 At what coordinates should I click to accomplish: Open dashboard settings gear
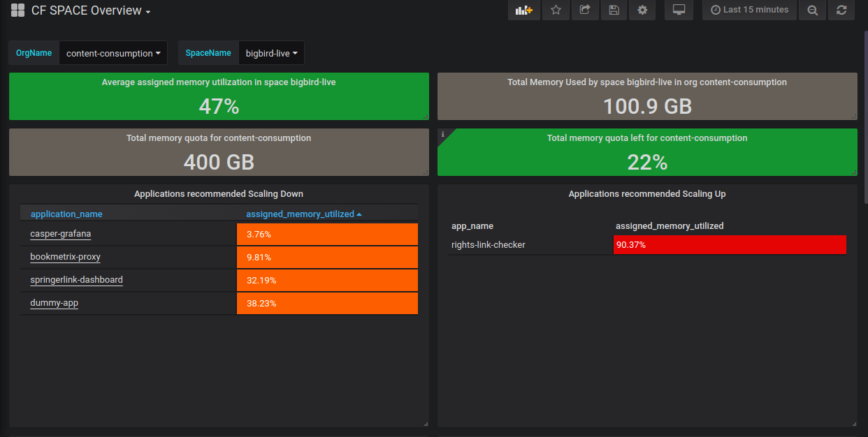[642, 10]
